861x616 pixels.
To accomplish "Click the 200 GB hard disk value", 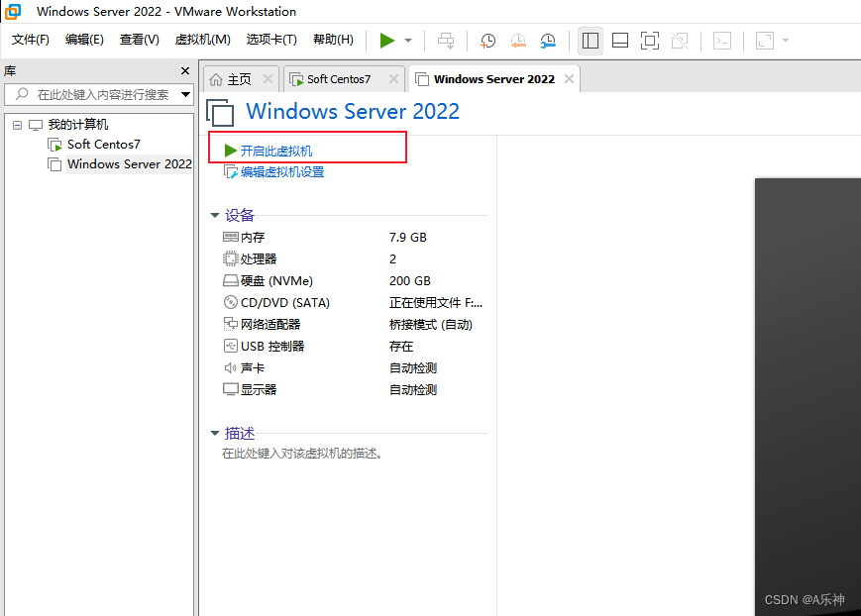I will point(409,281).
